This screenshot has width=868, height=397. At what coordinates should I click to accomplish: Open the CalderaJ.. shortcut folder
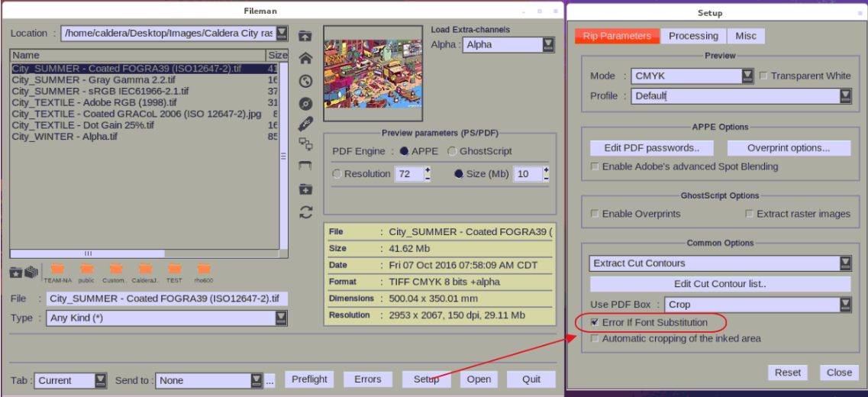[x=146, y=273]
